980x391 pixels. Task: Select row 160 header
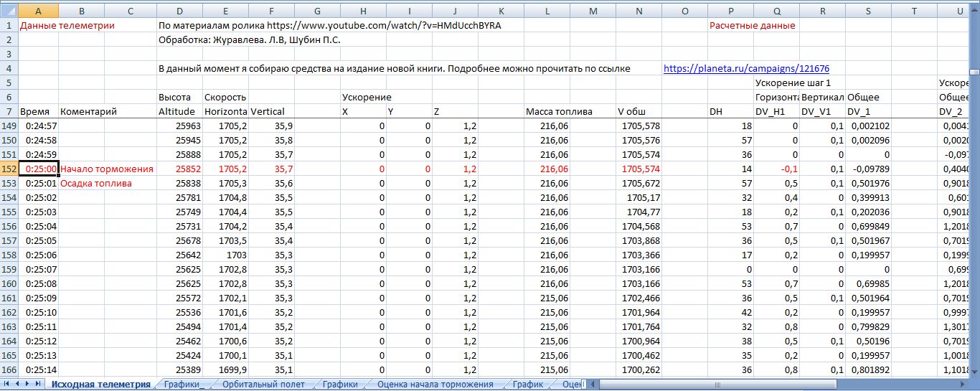click(9, 283)
